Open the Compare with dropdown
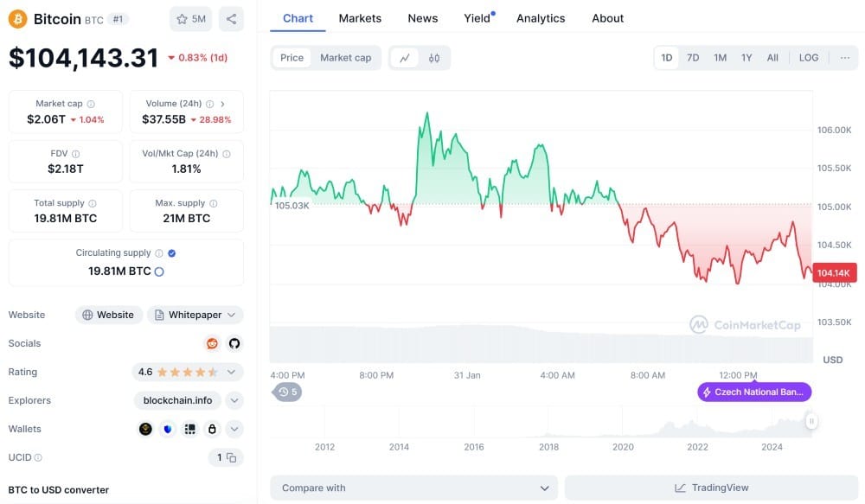Screen dimensions: 865x504 tap(415, 488)
